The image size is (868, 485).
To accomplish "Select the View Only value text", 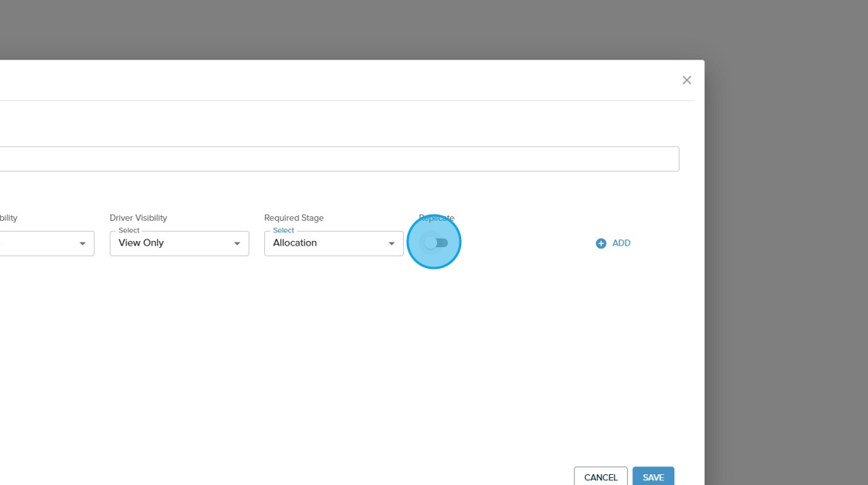I will 141,243.
